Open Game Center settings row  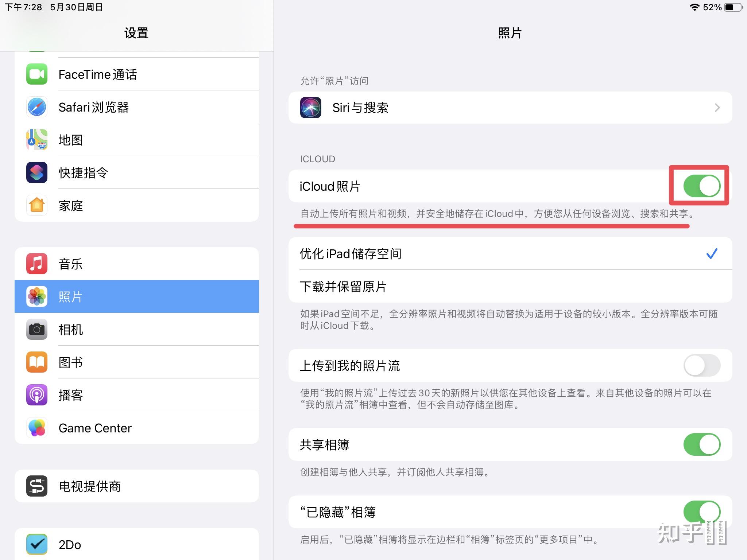pyautogui.click(x=137, y=428)
